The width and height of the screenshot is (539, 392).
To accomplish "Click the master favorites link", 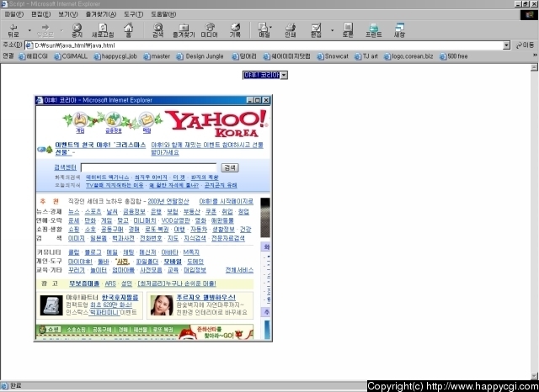I will [157, 56].
